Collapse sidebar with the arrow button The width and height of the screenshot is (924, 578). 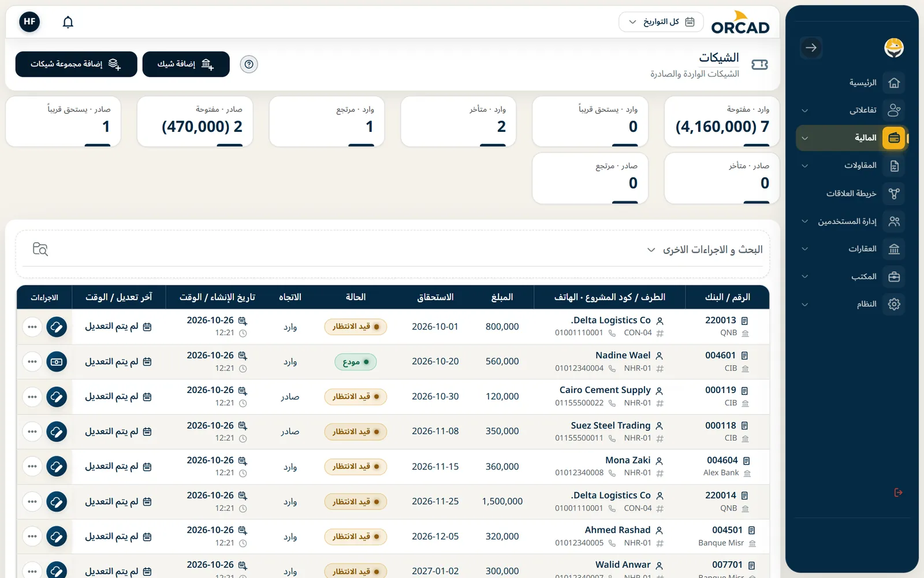[x=811, y=47]
